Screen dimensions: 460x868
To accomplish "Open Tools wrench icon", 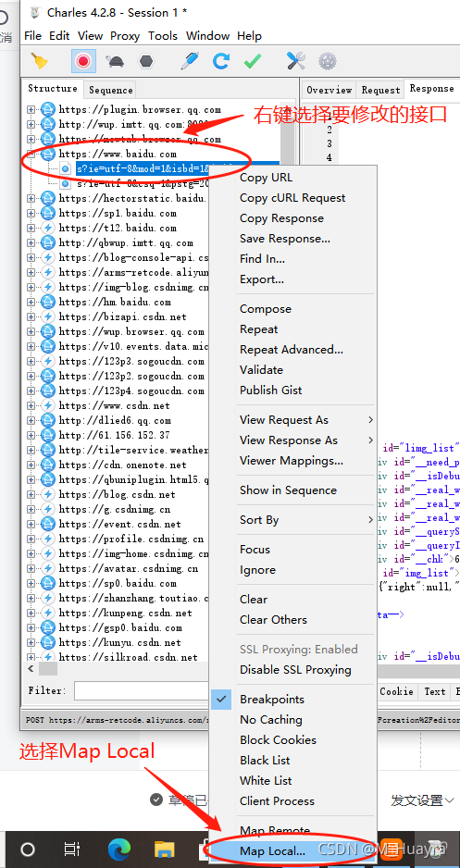I will point(295,61).
